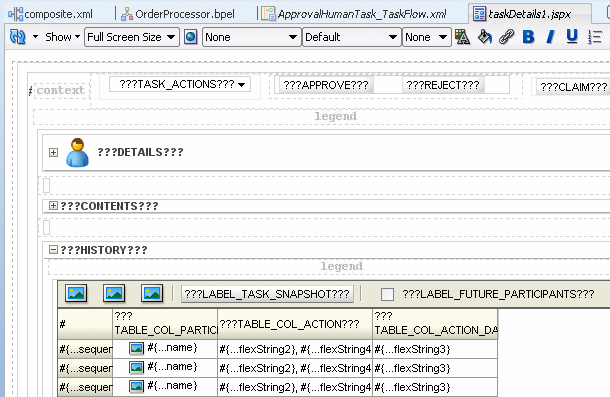Click #{...sequer cell in third table row

(x=86, y=387)
